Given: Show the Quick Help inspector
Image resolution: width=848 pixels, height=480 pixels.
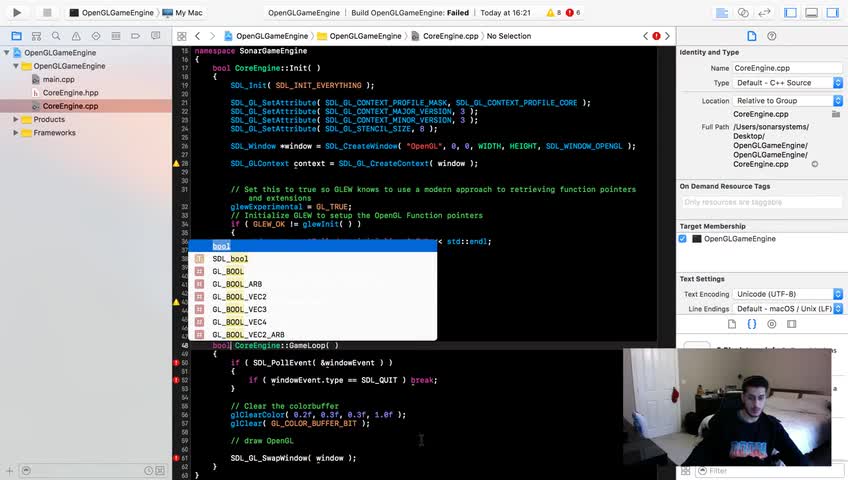Looking at the screenshot, I should point(772,36).
